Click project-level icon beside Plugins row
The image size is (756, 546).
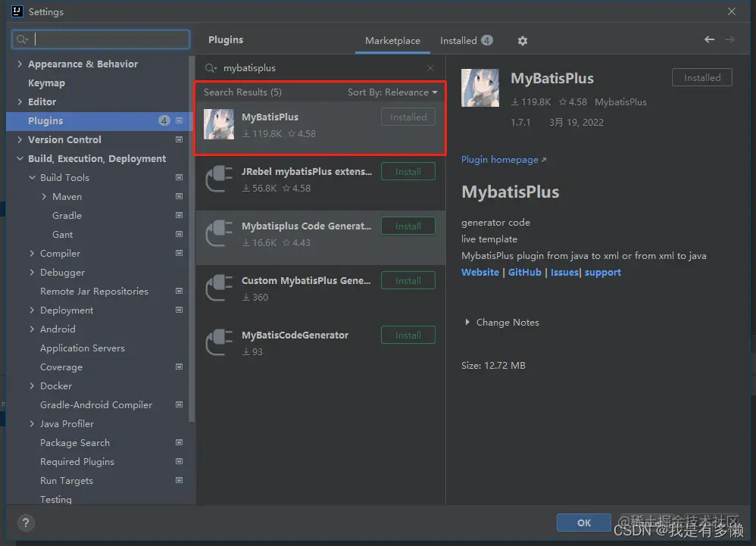coord(179,120)
